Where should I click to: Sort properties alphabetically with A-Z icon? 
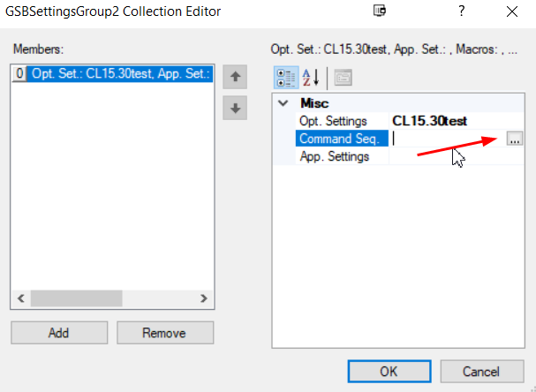(311, 77)
